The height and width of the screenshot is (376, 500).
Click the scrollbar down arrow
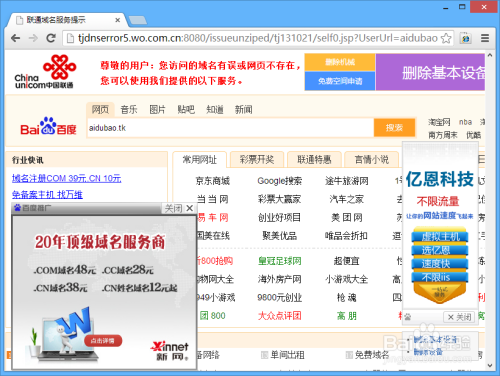click(490, 366)
